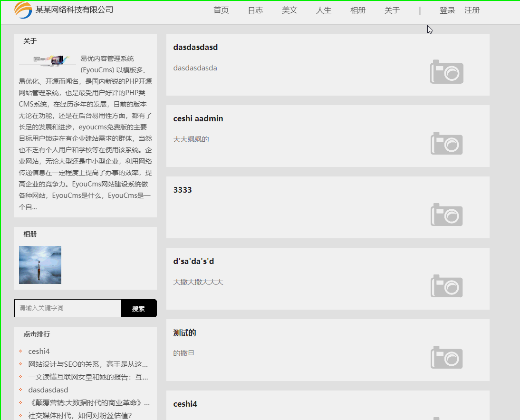Image resolution: width=520 pixels, height=420 pixels.
Task: Open the 人生 navigation item
Action: click(x=324, y=10)
